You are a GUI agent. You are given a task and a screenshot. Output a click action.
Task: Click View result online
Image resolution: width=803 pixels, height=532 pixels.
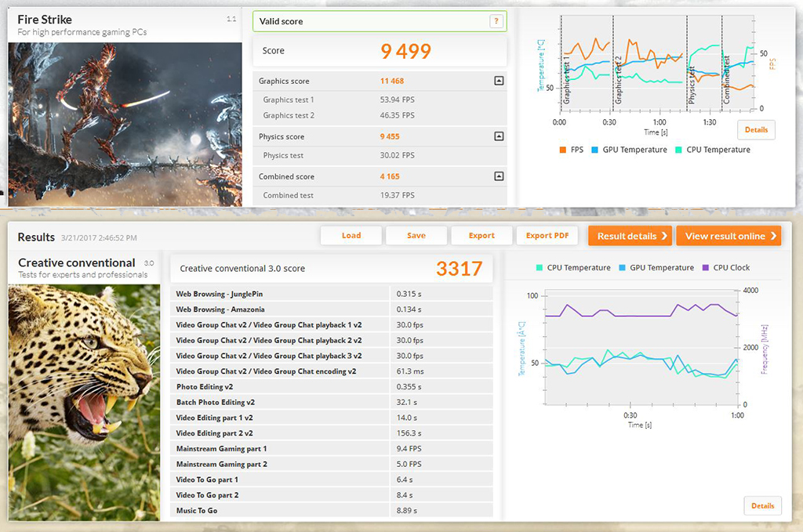[x=730, y=236]
